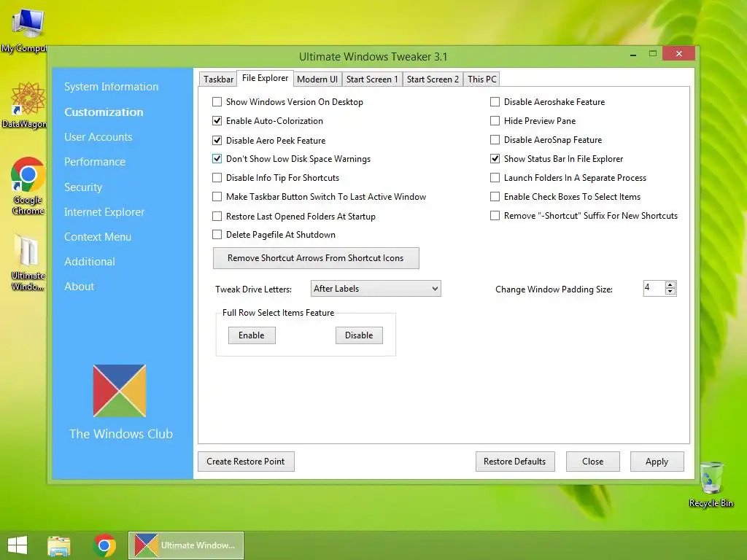Select the Recycle Bin icon

click(711, 485)
